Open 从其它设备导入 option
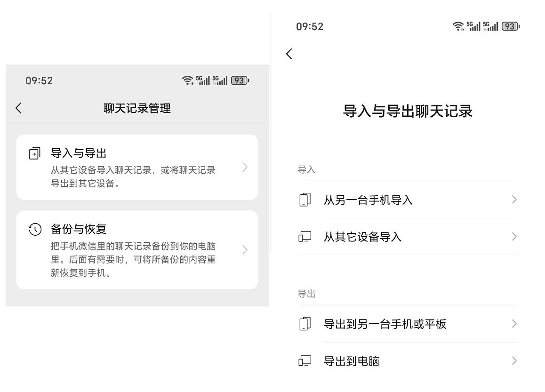Image resolution: width=545 pixels, height=392 pixels. coord(362,237)
